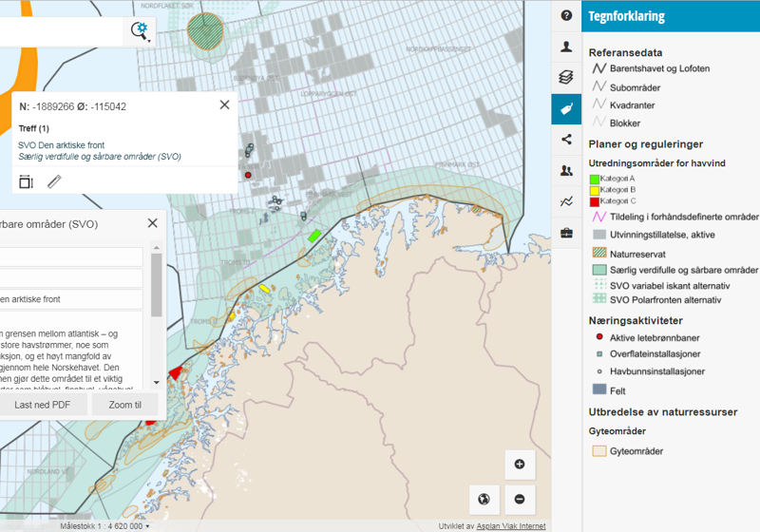Open the map layers stack icon
The height and width of the screenshot is (532, 760).
[x=566, y=78]
